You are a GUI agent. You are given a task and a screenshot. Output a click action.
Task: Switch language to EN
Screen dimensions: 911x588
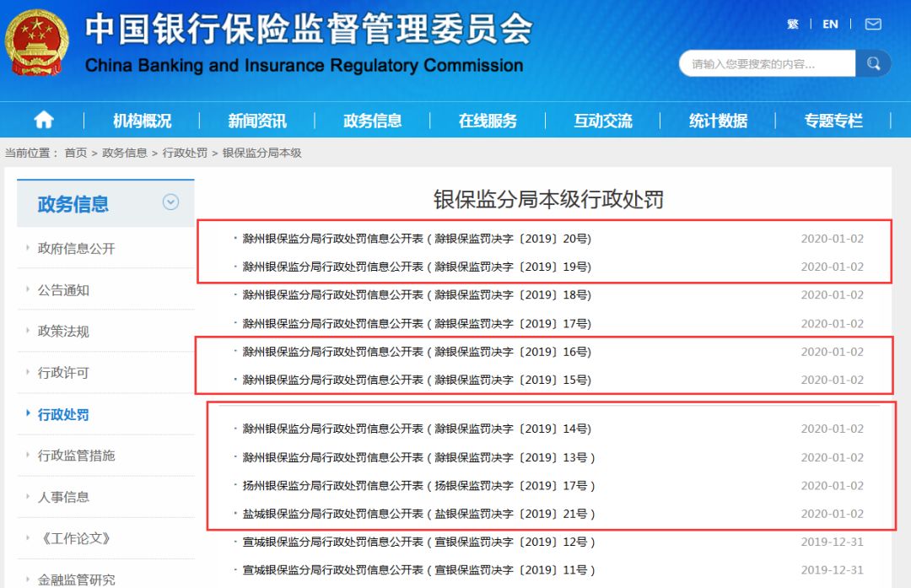point(830,24)
